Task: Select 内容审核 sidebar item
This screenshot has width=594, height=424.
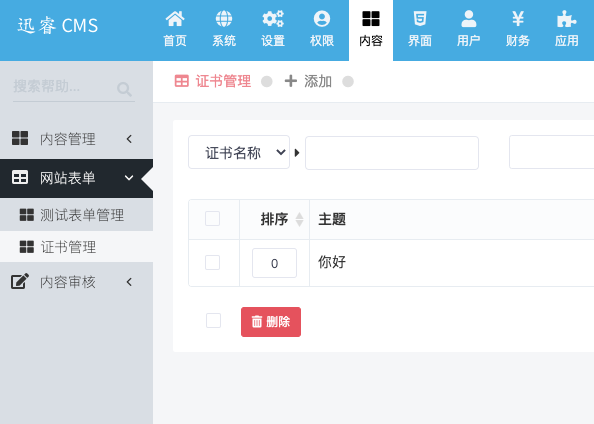Action: 76,282
